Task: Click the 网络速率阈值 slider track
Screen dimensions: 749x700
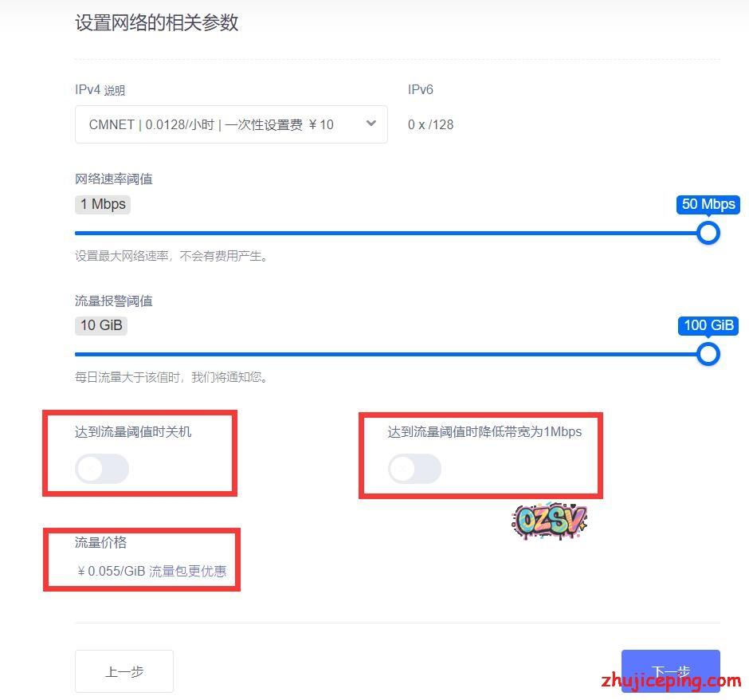Action: (x=390, y=234)
